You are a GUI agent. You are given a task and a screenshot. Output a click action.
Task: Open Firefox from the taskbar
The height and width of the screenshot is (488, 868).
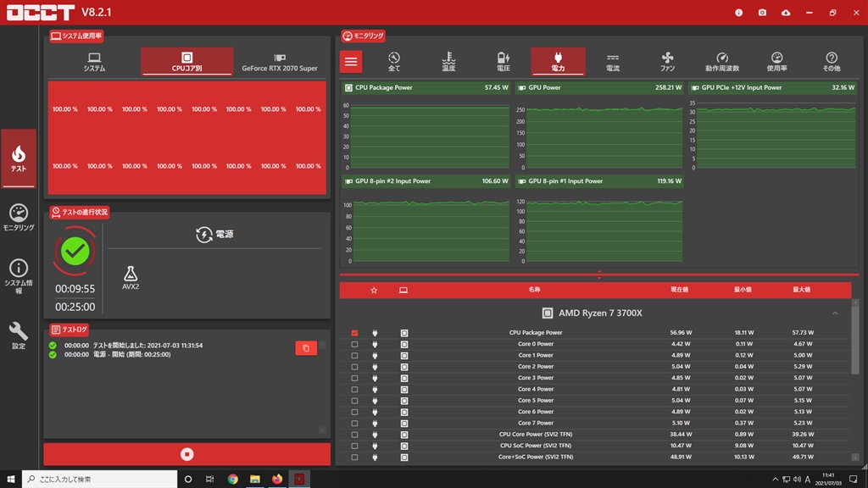point(277,480)
